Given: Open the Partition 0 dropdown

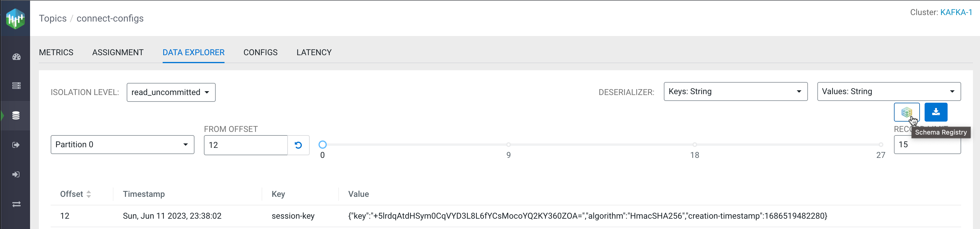Looking at the screenshot, I should coord(122,144).
